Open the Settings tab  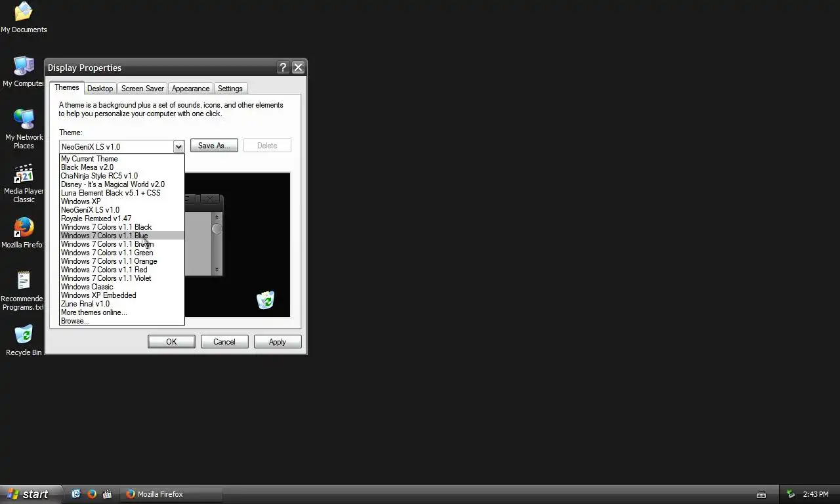click(x=230, y=89)
